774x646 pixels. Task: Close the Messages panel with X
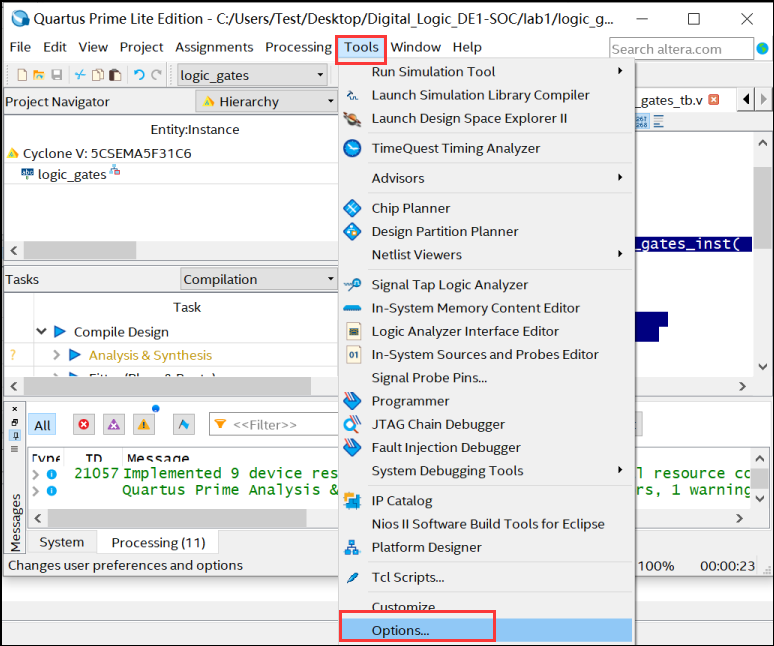tap(15, 409)
